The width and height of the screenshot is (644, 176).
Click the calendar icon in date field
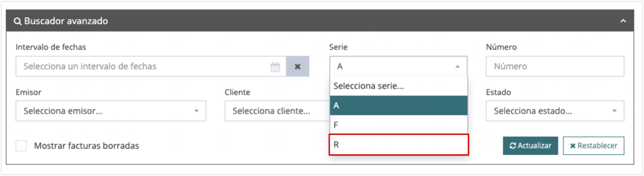pyautogui.click(x=275, y=67)
